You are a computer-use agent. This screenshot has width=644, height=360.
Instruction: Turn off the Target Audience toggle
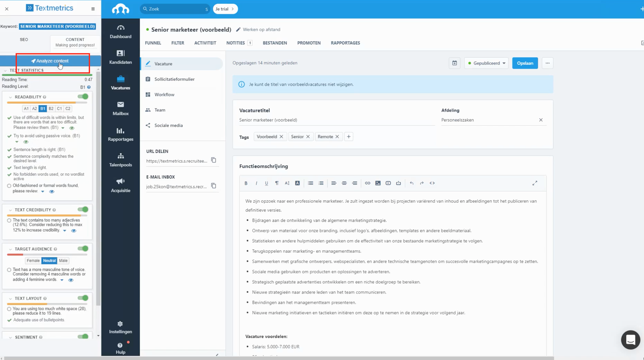point(83,249)
